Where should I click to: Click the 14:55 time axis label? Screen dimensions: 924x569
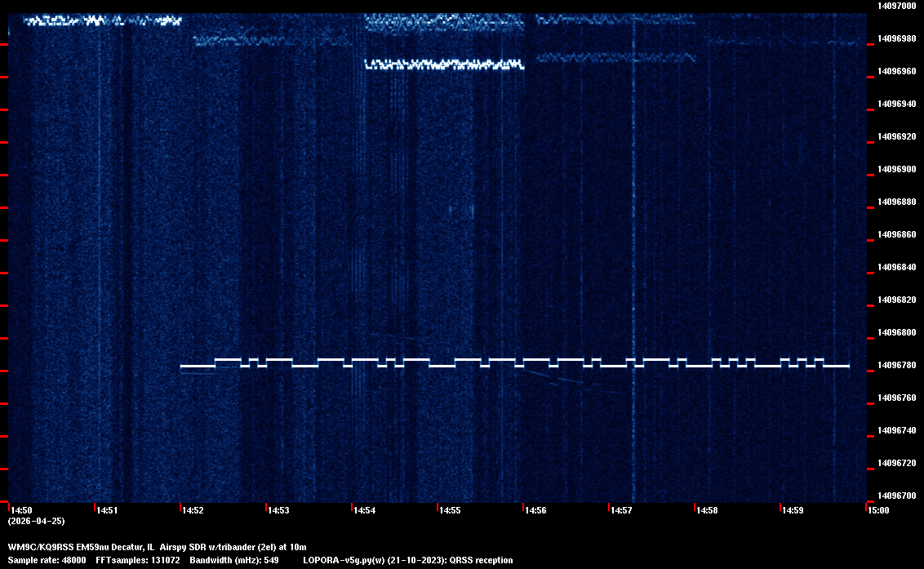click(x=450, y=511)
